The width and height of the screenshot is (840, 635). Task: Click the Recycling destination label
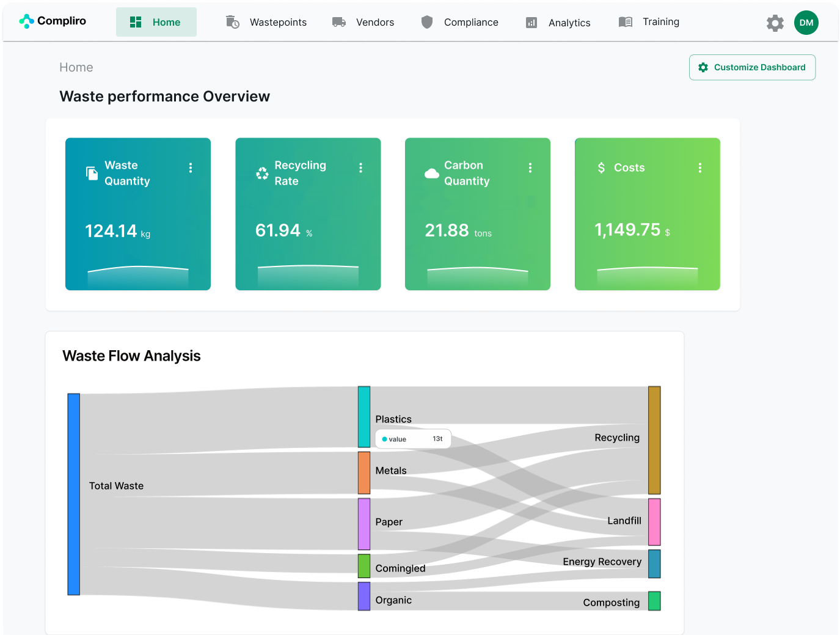pyautogui.click(x=617, y=438)
